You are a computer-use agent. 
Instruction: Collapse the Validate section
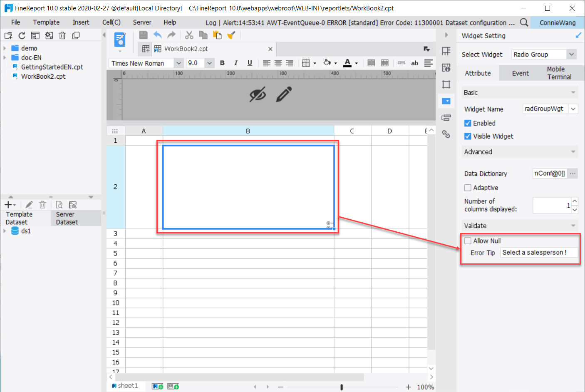click(573, 226)
